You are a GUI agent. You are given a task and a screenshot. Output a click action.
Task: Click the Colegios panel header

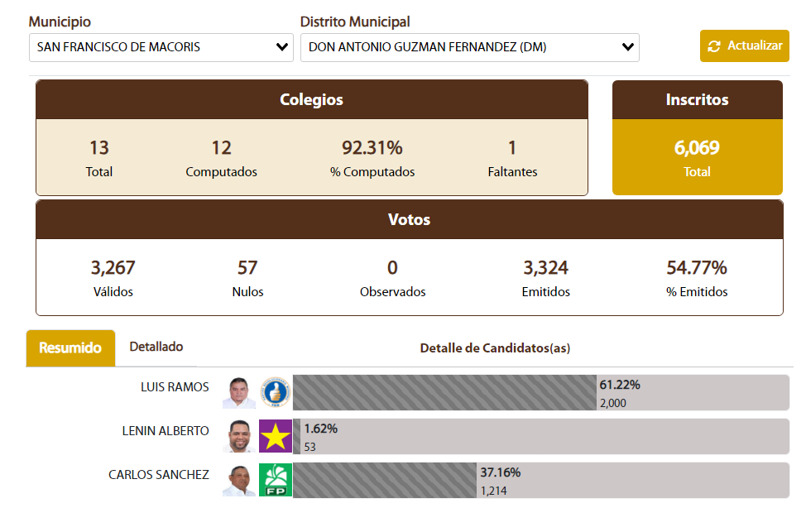point(311,100)
